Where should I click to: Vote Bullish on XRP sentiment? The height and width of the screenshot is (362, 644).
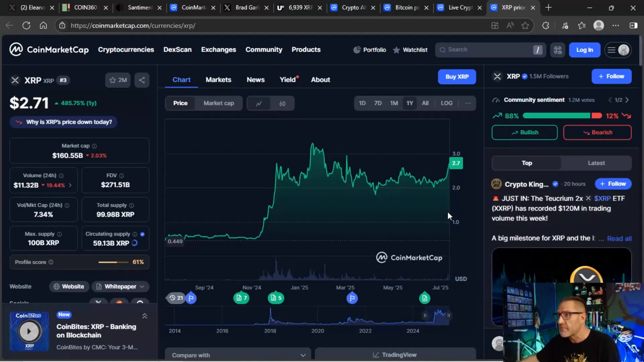tap(525, 132)
